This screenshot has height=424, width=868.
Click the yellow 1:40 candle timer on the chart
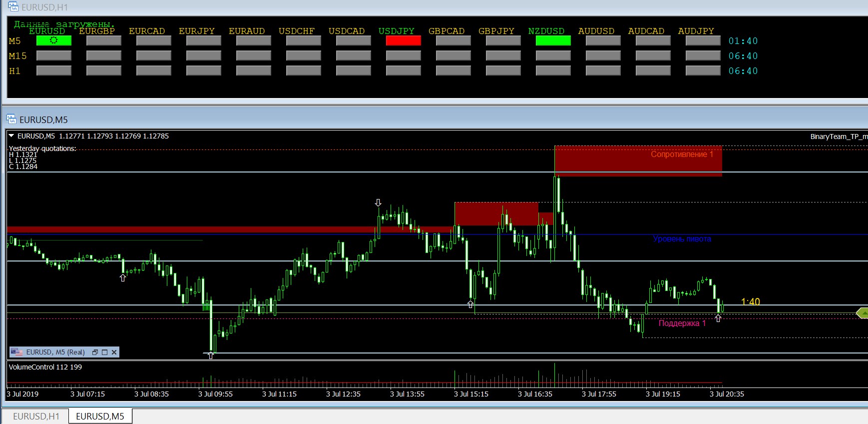point(751,301)
